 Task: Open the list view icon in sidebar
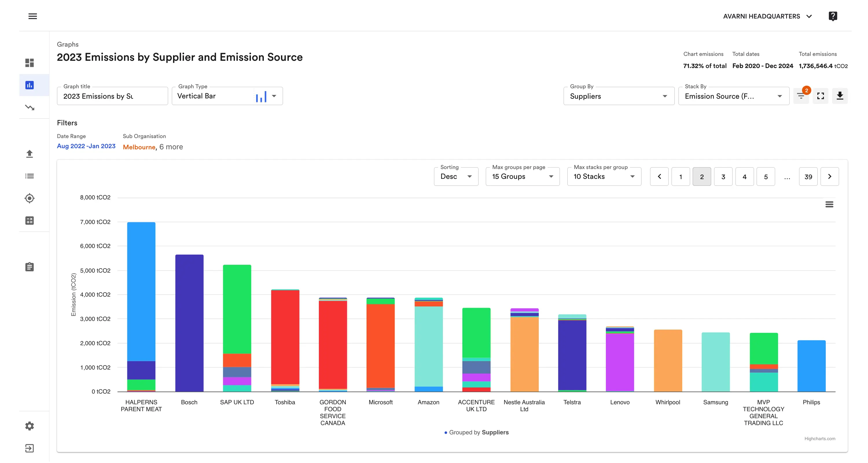30,176
